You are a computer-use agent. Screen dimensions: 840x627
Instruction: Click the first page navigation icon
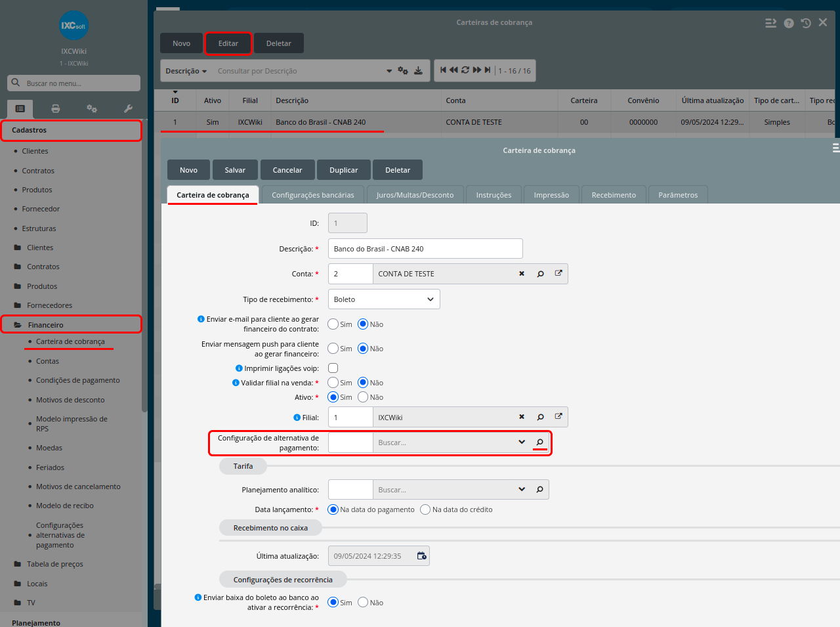point(444,70)
